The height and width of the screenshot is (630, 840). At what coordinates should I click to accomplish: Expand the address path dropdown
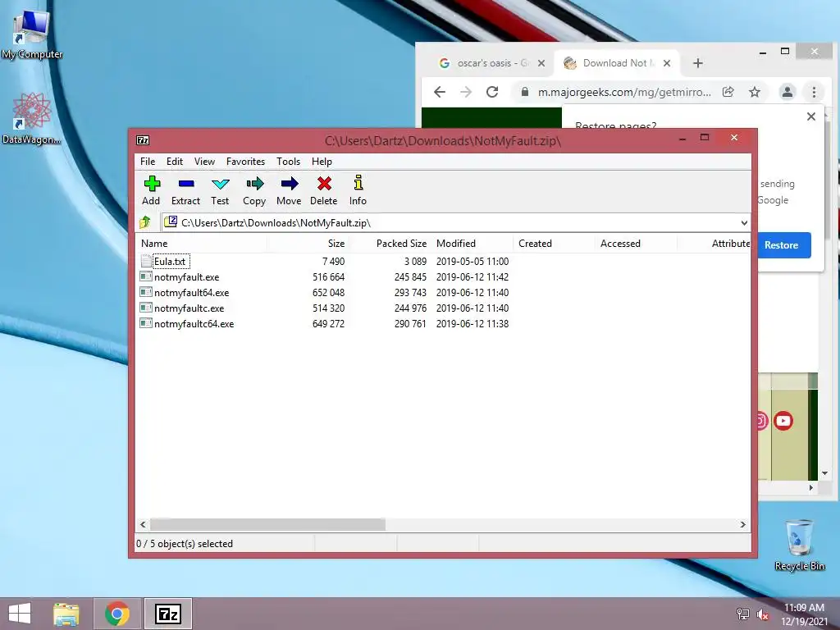(x=744, y=223)
